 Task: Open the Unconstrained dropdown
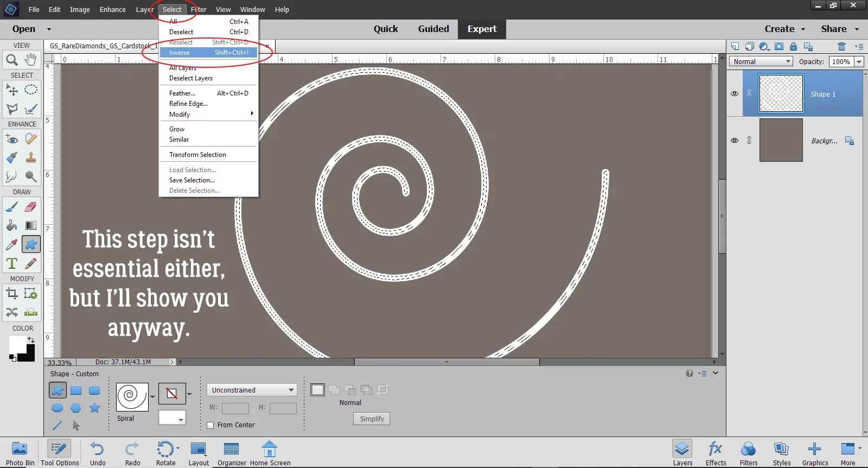pos(252,390)
